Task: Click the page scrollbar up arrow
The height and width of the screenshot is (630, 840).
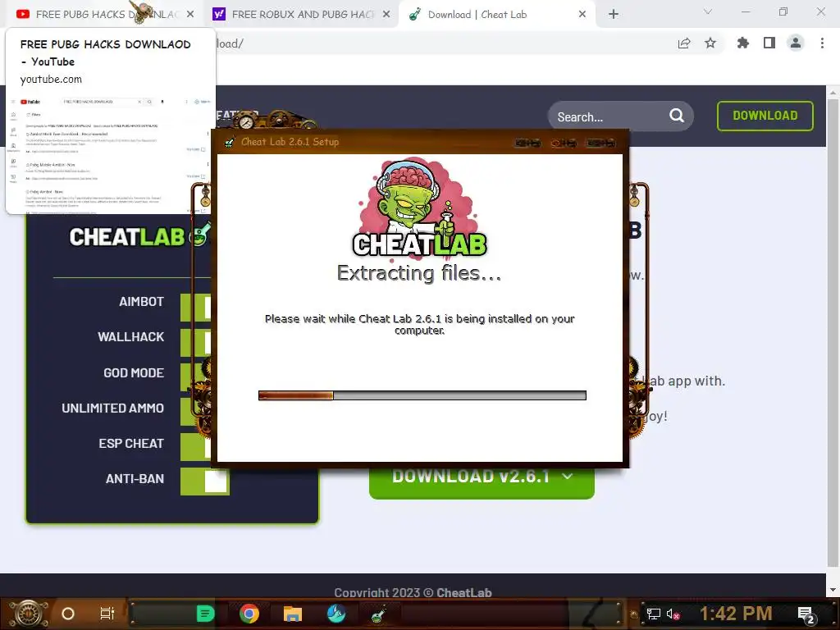Action: pos(833,92)
